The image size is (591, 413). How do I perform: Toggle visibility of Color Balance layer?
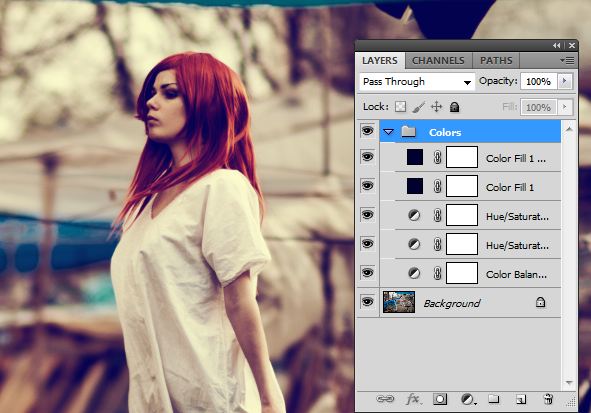(x=367, y=273)
